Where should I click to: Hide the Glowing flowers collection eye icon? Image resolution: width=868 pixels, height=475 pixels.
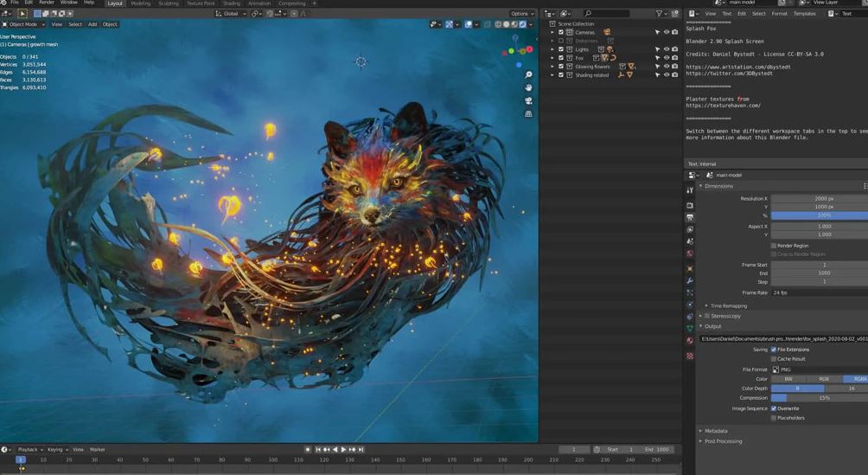coord(667,66)
